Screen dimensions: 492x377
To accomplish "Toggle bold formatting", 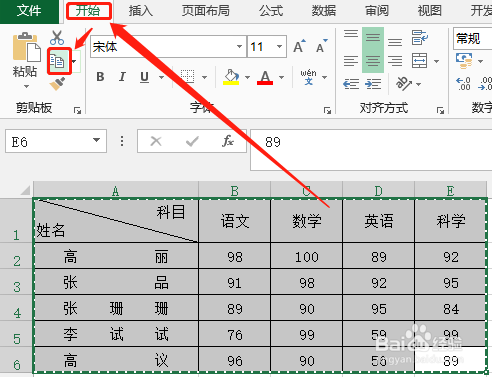I will [x=100, y=77].
